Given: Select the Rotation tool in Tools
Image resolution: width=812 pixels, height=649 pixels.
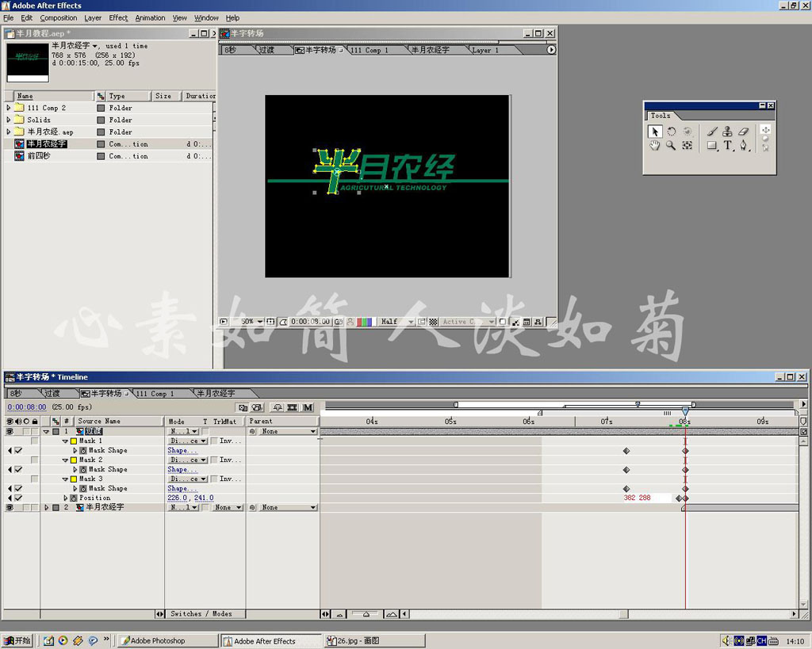Looking at the screenshot, I should pyautogui.click(x=671, y=132).
